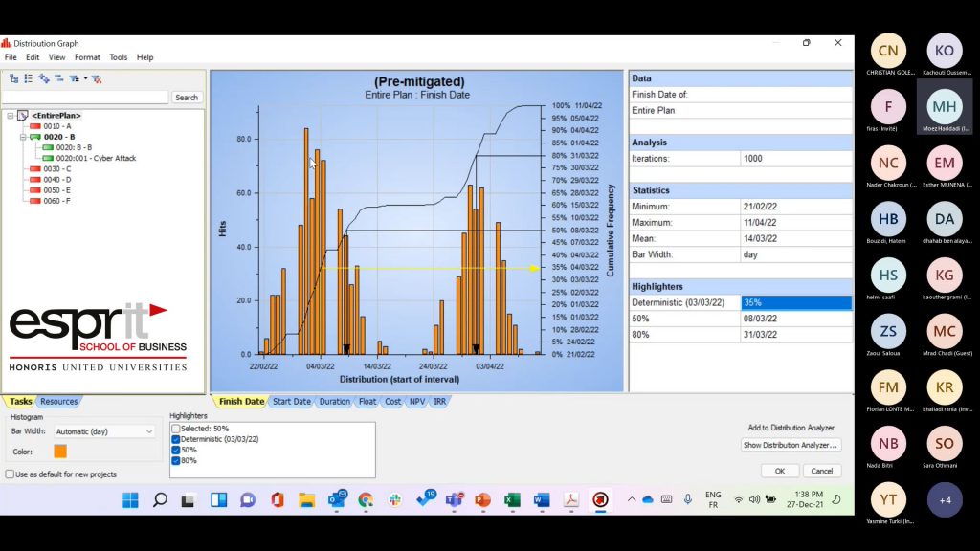The image size is (980, 551).
Task: Click the collapse all nodes toolbar icon
Action: pyautogui.click(x=59, y=78)
